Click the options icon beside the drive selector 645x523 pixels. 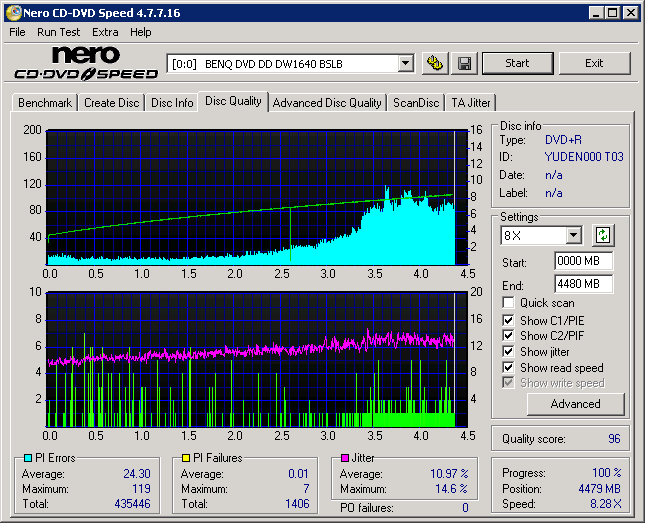tap(435, 63)
